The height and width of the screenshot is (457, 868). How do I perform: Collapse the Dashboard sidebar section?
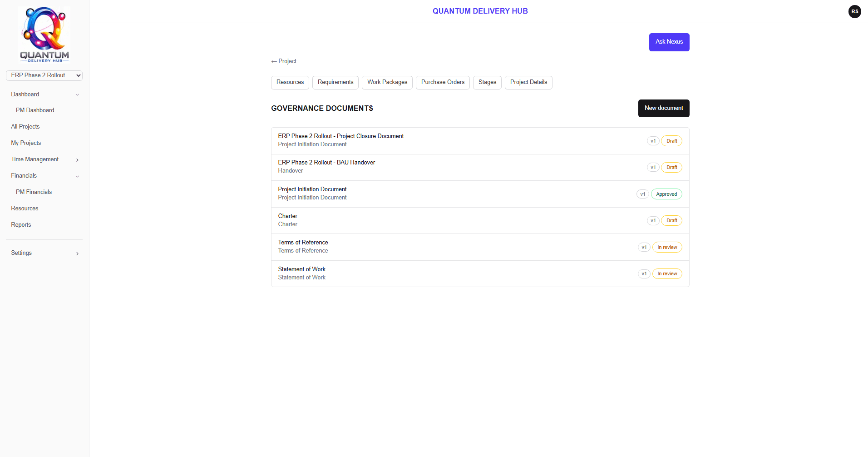coord(44,94)
